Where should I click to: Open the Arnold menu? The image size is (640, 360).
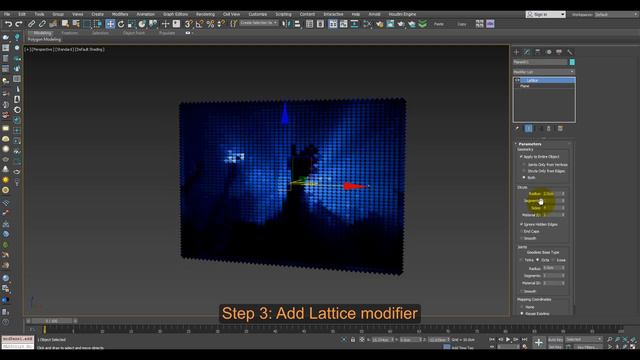click(374, 14)
